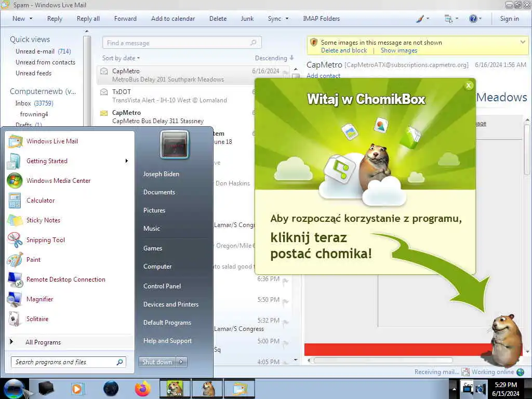532x399 pixels.
Task: Click the Find a message search field
Action: tap(182, 43)
